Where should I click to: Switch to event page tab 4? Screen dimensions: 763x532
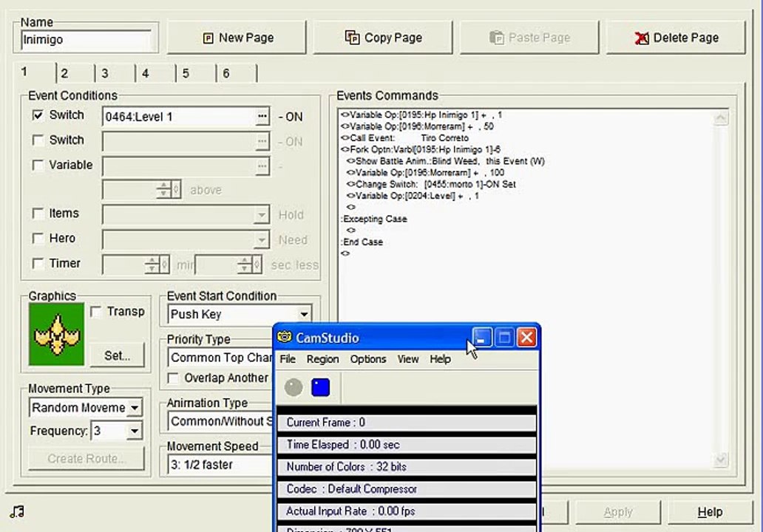156,73
